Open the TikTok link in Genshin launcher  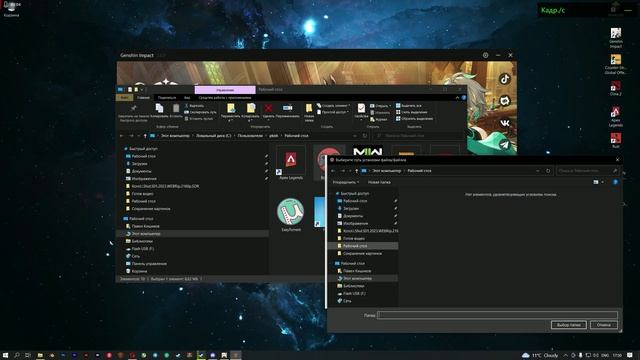tap(505, 79)
